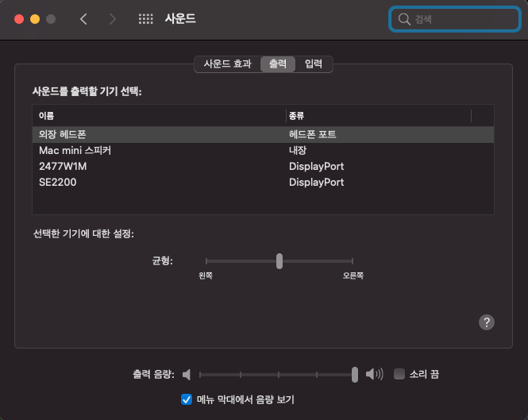Choose the SE2200 output device

263,183
